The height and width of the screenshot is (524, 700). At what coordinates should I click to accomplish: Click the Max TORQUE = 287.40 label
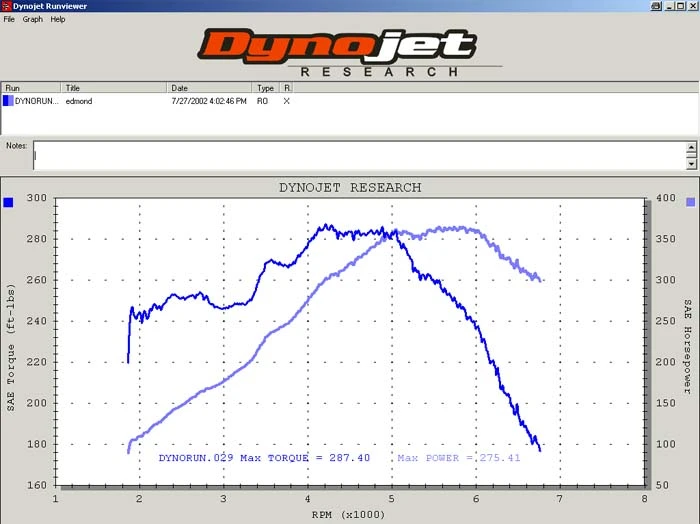point(305,458)
